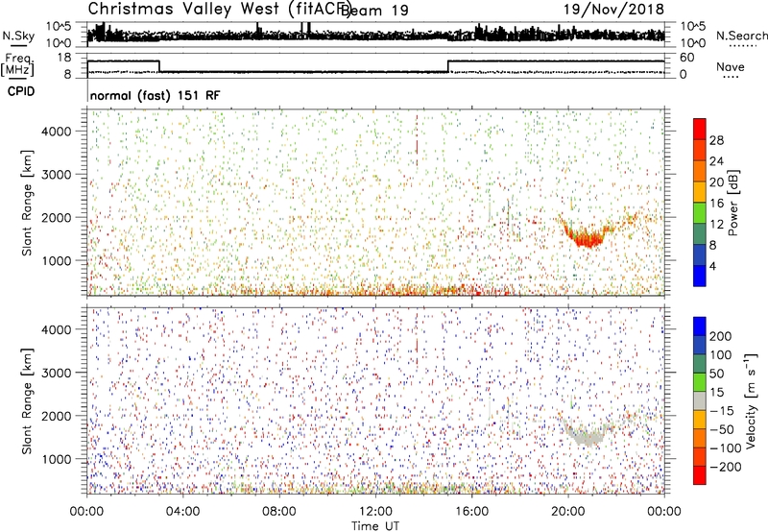
Task: Click the '50' label on the Velocity colorbar
Action: [716, 374]
